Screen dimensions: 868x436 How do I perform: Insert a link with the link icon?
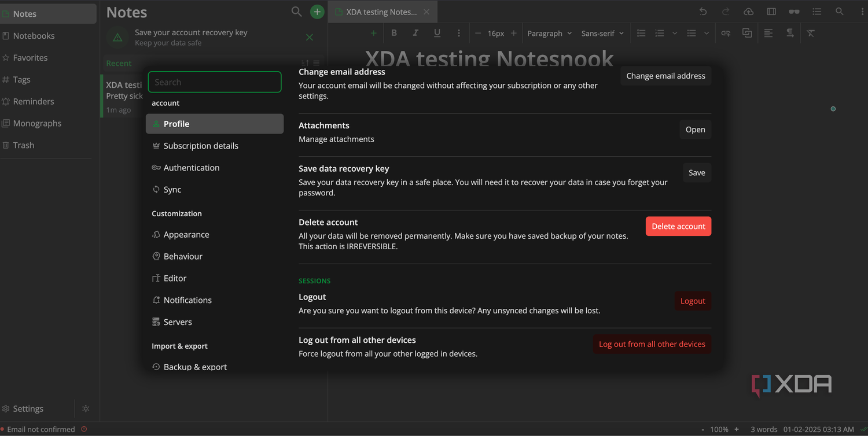726,33
